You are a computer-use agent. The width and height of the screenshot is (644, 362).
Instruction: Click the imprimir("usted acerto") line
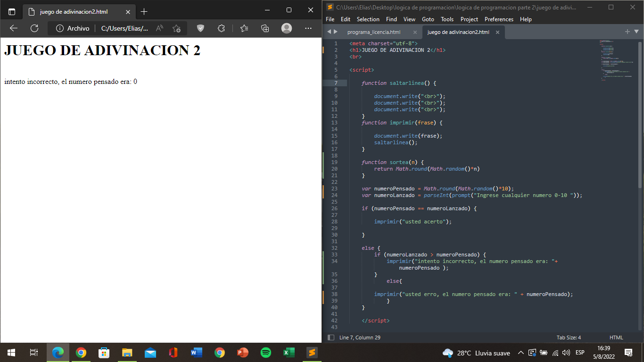(x=413, y=222)
